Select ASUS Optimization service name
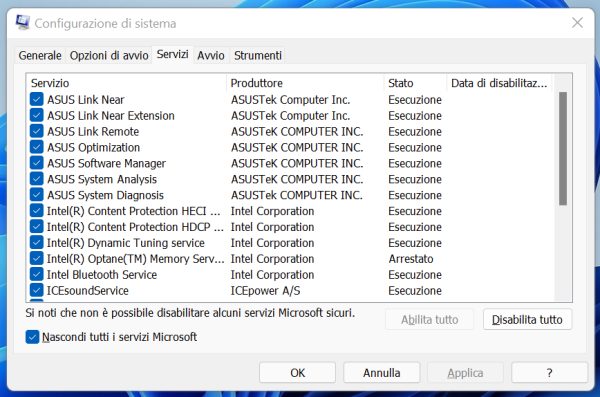 tap(93, 147)
